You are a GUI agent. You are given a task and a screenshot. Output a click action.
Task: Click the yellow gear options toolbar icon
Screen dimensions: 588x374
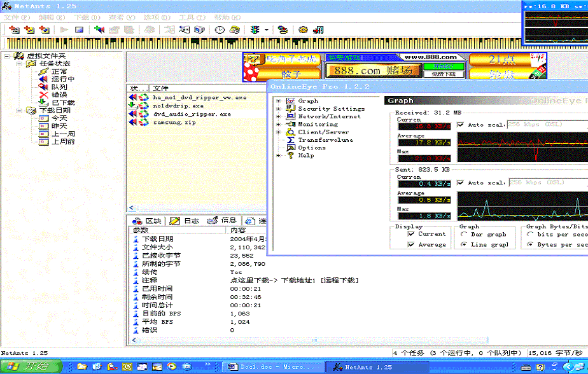pyautogui.click(x=303, y=30)
